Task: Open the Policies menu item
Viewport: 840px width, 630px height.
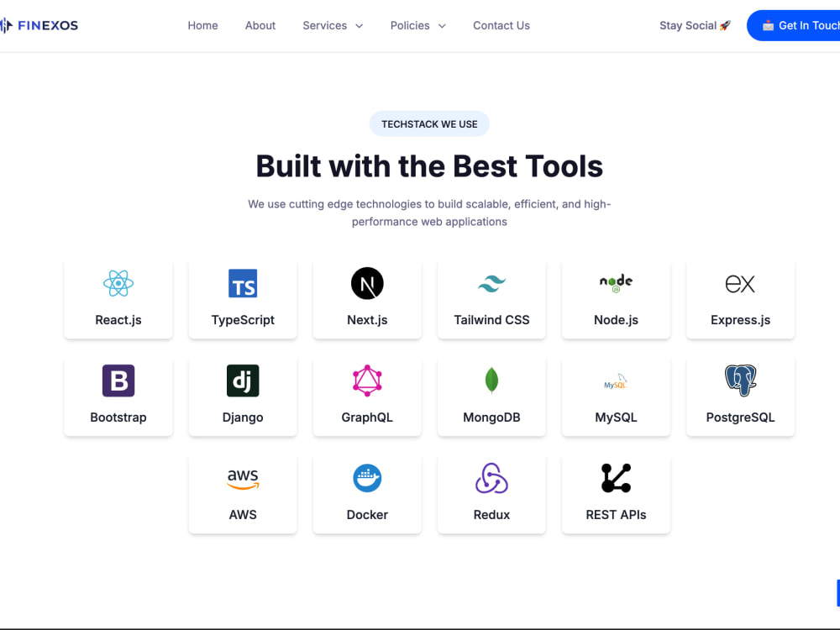Action: (410, 25)
